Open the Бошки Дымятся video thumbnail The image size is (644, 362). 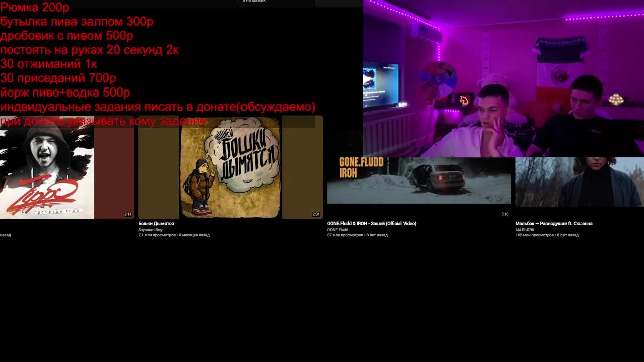230,167
